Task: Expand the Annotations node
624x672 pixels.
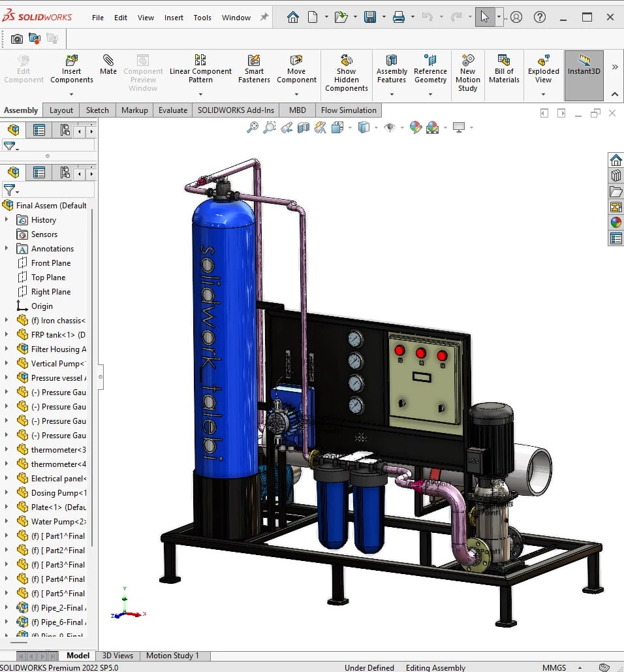Action: (x=7, y=248)
